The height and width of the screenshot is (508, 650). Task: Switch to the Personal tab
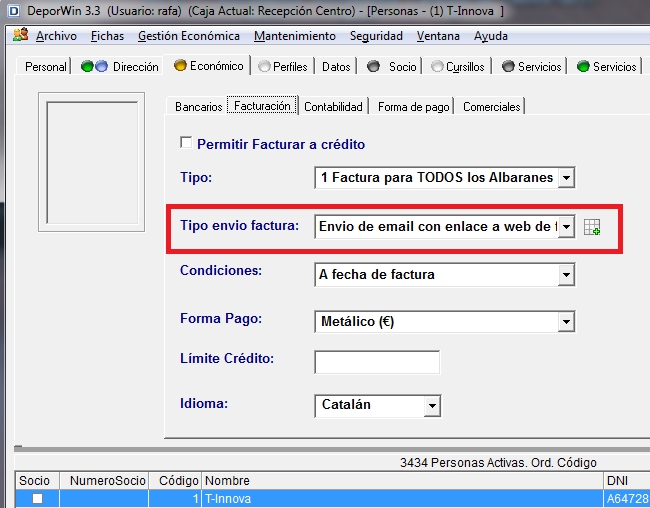click(45, 66)
